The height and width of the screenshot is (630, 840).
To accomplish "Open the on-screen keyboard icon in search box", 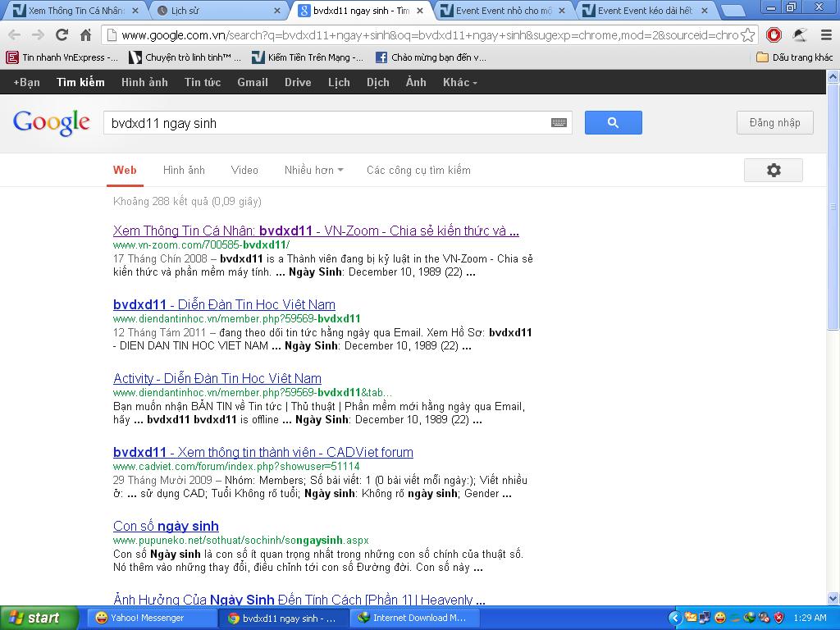I will [x=559, y=123].
